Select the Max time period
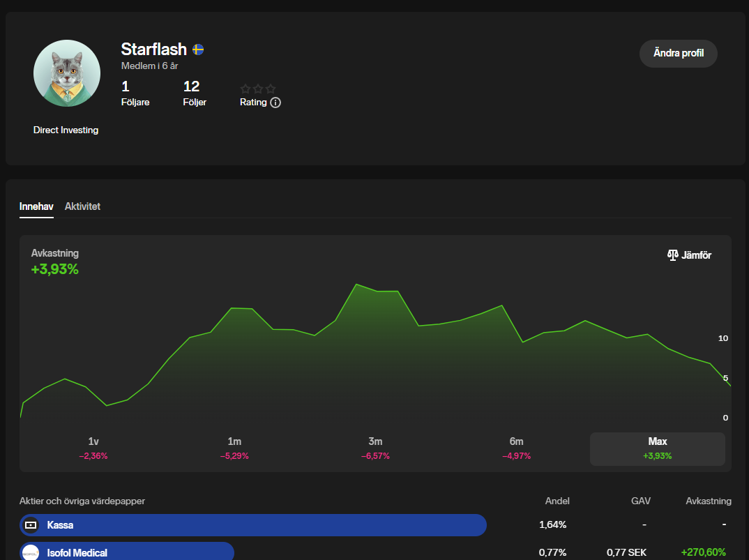Image resolution: width=749 pixels, height=560 pixels. pyautogui.click(x=657, y=448)
